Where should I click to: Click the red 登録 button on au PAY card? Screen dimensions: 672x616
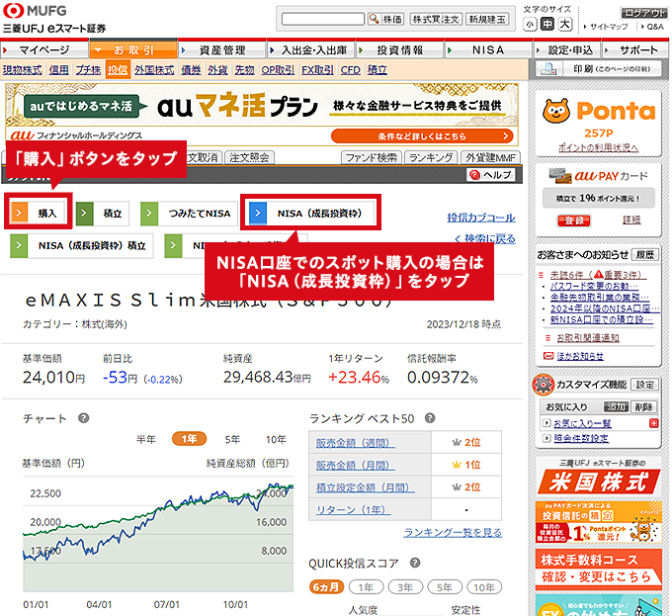(574, 220)
